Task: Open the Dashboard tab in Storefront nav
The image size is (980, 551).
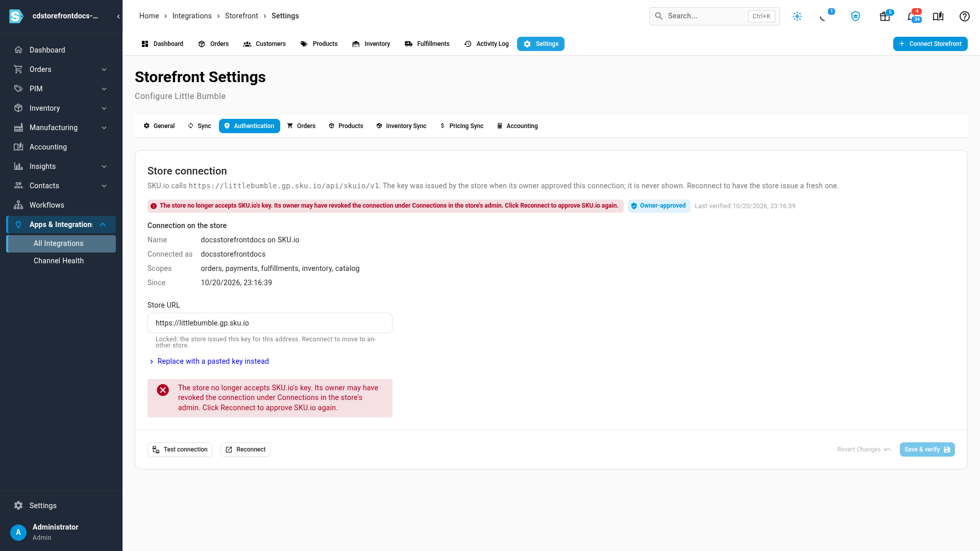Action: pyautogui.click(x=162, y=44)
